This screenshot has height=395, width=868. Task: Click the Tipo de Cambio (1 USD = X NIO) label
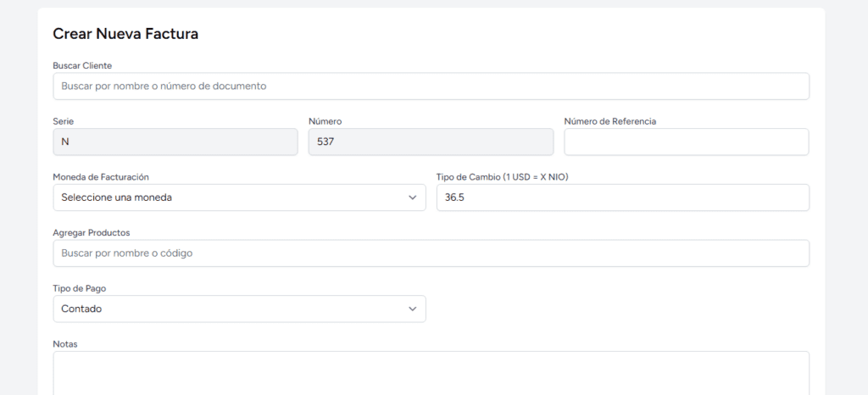502,177
